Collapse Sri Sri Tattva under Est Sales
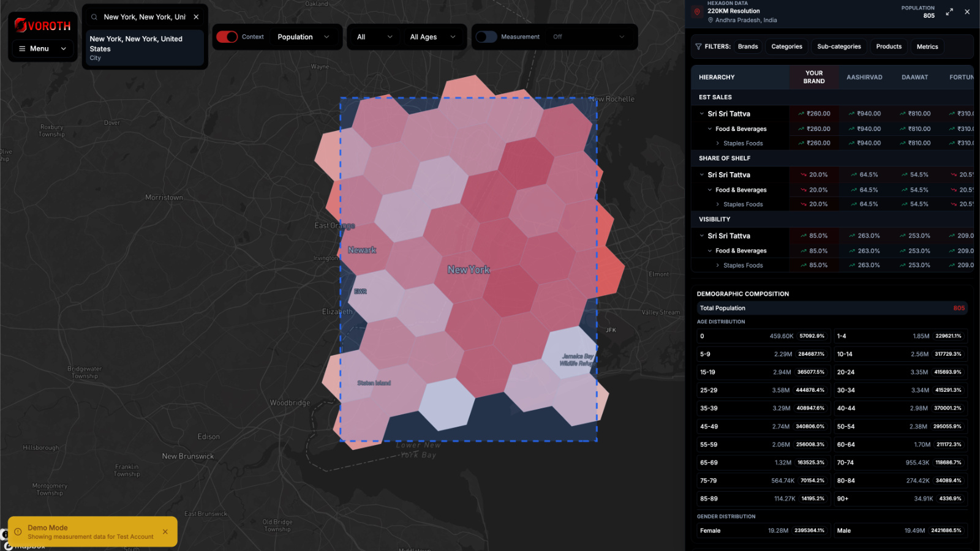Image resolution: width=980 pixels, height=551 pixels. 702,114
